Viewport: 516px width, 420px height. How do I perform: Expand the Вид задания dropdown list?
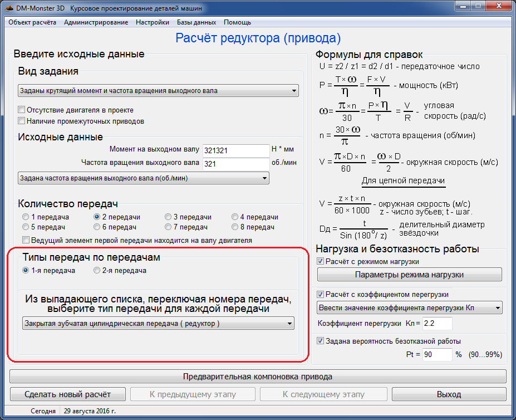coord(158,91)
